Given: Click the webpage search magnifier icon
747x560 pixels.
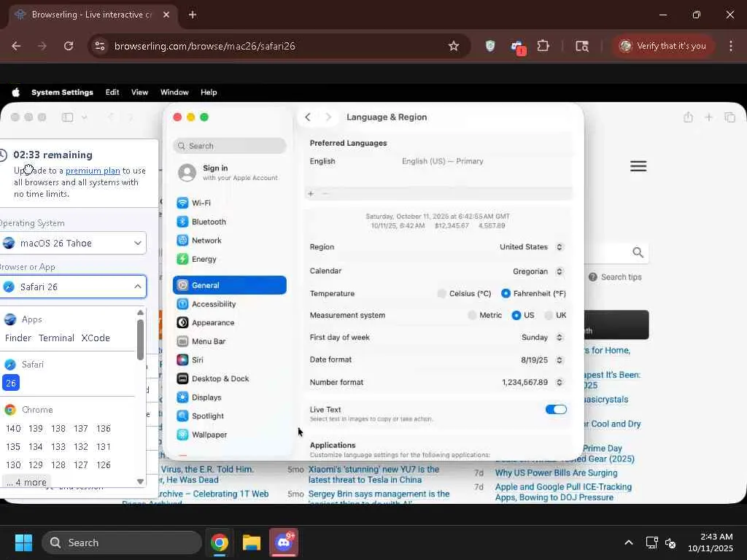Looking at the screenshot, I should (638, 252).
